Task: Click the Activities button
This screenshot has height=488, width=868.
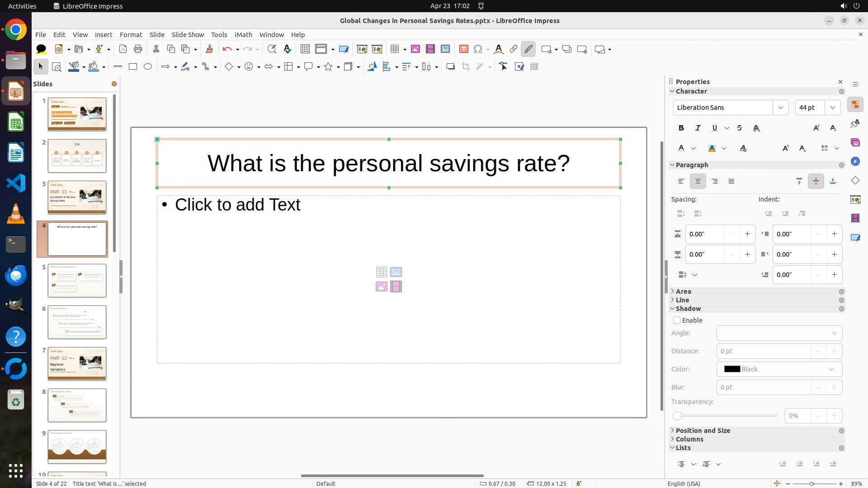Action: [22, 6]
